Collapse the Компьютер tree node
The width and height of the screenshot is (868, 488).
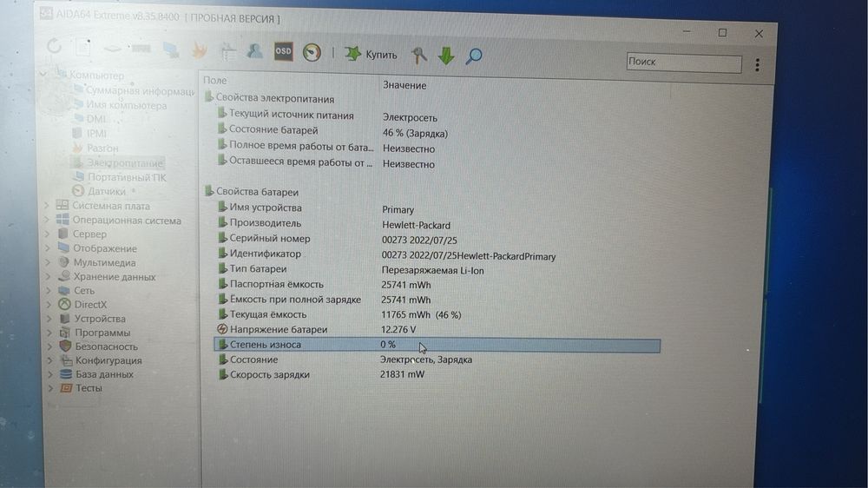(43, 74)
